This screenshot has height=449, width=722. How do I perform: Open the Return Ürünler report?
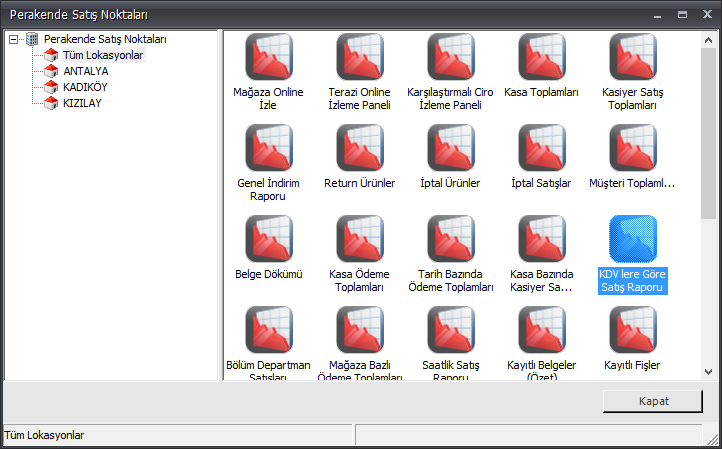[x=360, y=148]
